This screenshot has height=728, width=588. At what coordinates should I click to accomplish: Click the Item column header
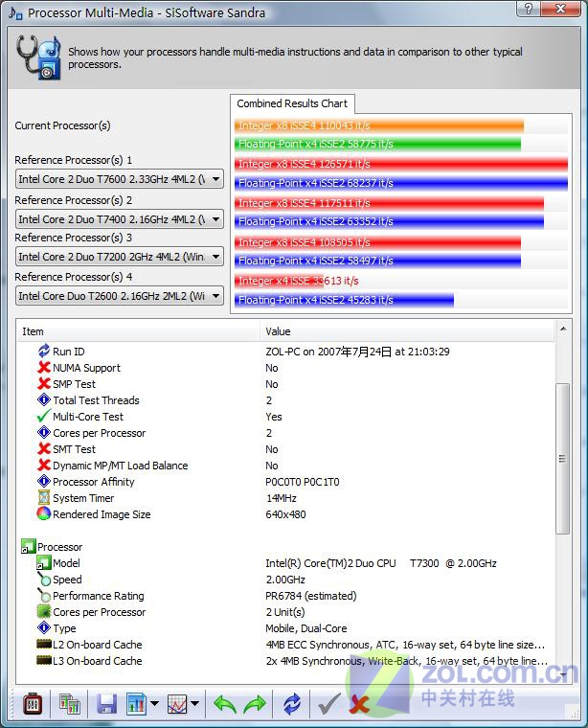coord(138,331)
